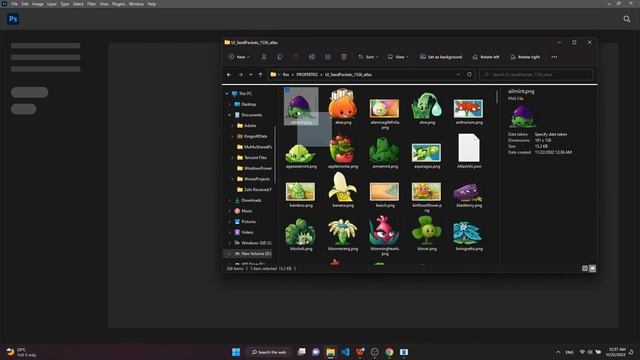This screenshot has height=360, width=640.
Task: Click the Photoshop Ps home logo
Action: tap(13, 19)
